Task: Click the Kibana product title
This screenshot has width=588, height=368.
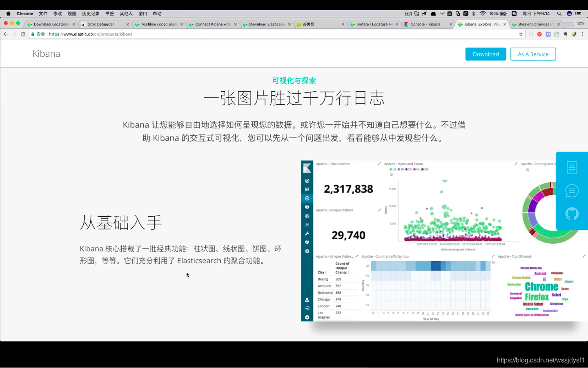Action: 46,54
